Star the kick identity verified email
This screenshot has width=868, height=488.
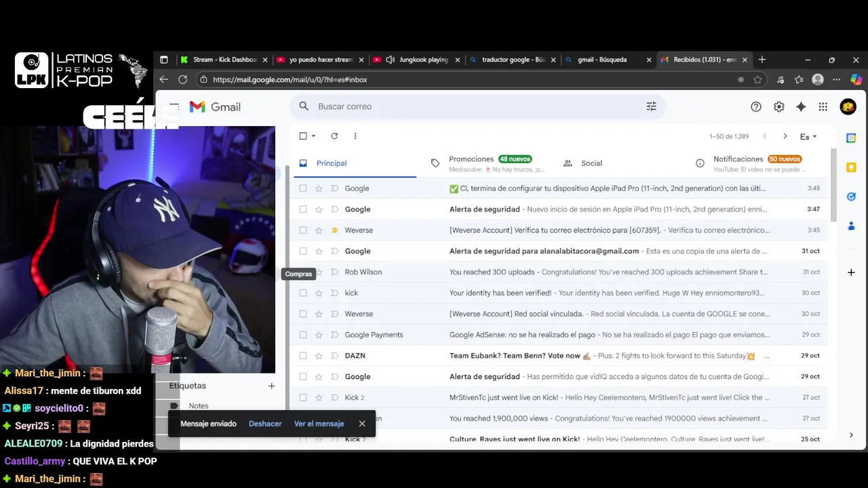click(319, 293)
